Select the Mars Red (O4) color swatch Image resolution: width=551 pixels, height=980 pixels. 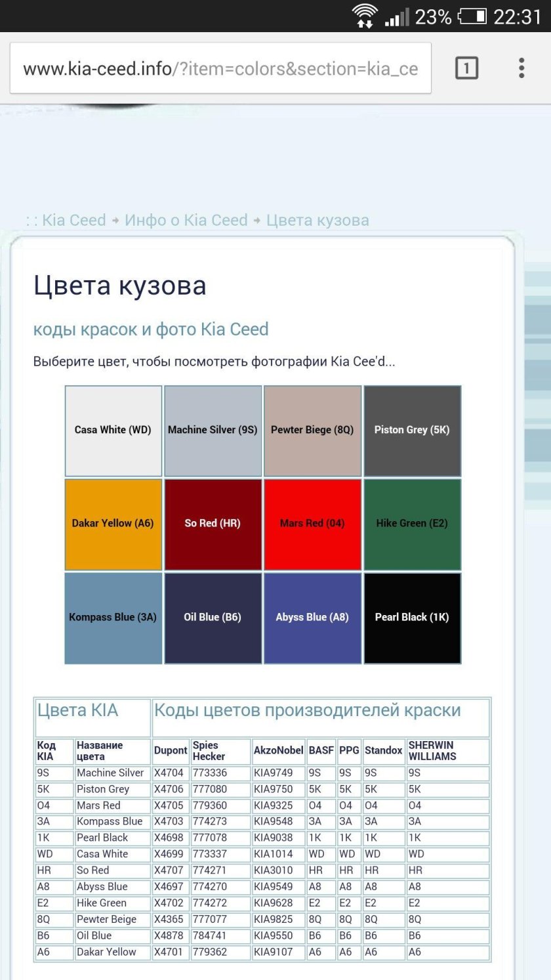(x=312, y=523)
